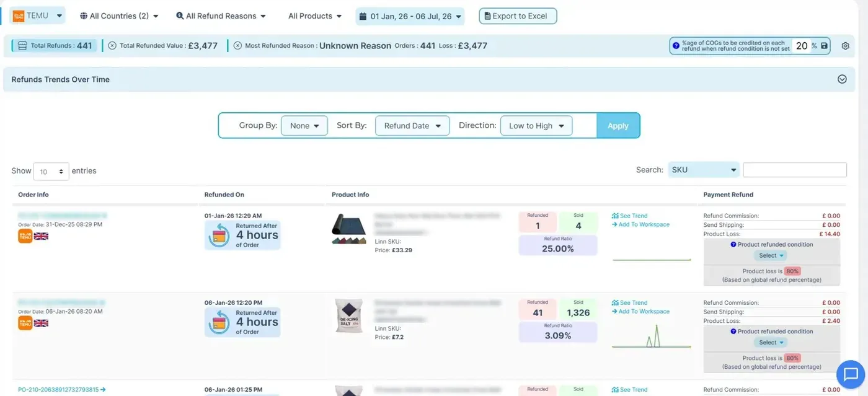Click the icon beside Most Refunded Reason

point(237,46)
